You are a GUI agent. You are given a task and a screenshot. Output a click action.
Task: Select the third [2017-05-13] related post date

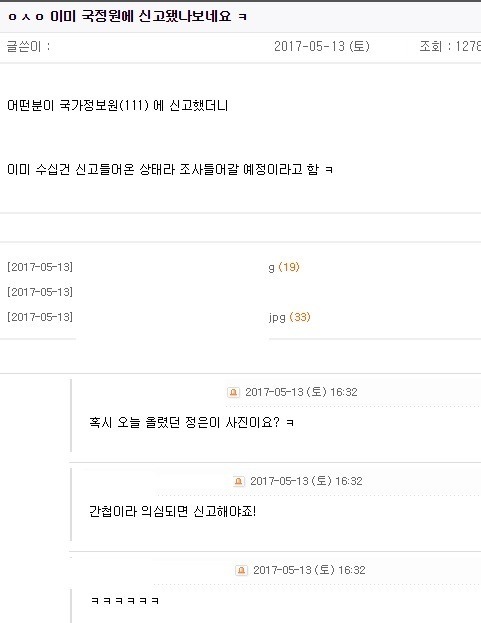40,317
